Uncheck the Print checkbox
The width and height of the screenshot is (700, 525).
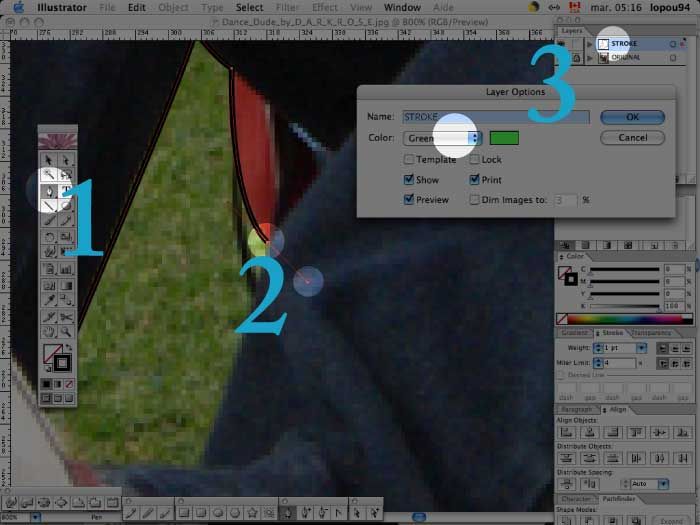pos(474,180)
